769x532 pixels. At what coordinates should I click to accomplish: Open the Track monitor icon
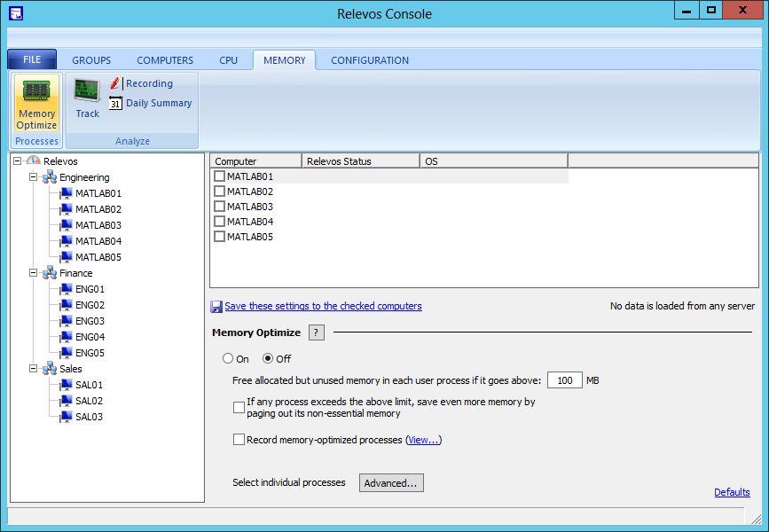coord(87,90)
